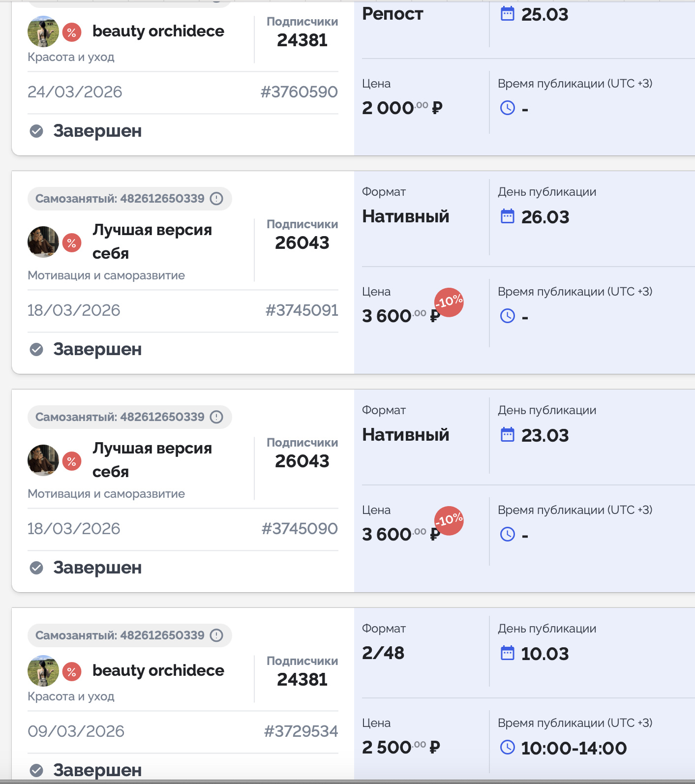Click the Самозанятый: 482612650339 badge in order #3729534
Image resolution: width=695 pixels, height=784 pixels.
tap(120, 635)
